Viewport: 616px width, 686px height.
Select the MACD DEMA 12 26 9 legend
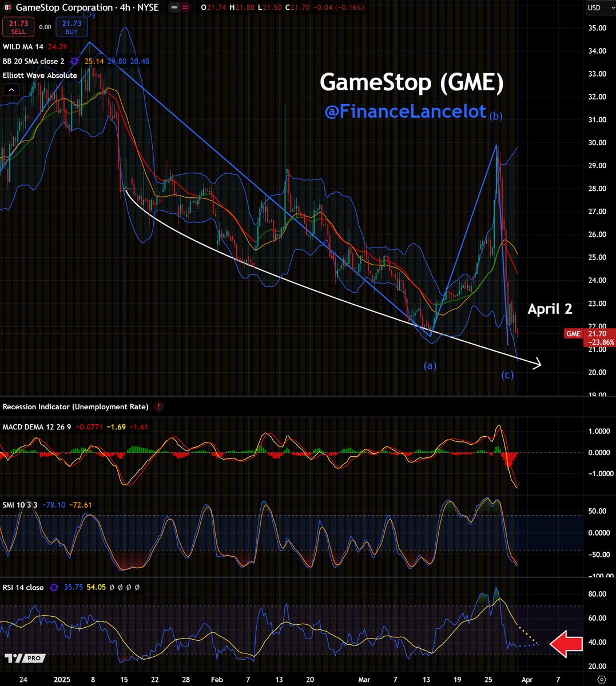pyautogui.click(x=36, y=427)
